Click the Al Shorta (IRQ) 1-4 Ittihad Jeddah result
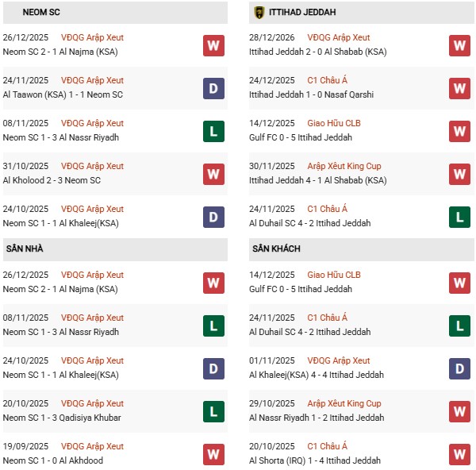Viewport: 476px width, 470px height. (x=315, y=460)
